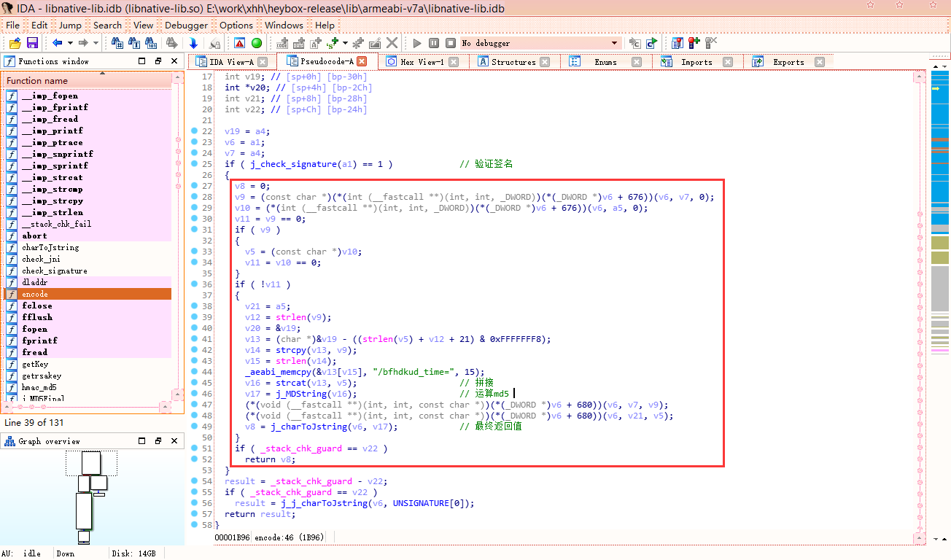The height and width of the screenshot is (560, 951).
Task: Toggle breakpoint dot on line 22
Action: [194, 131]
